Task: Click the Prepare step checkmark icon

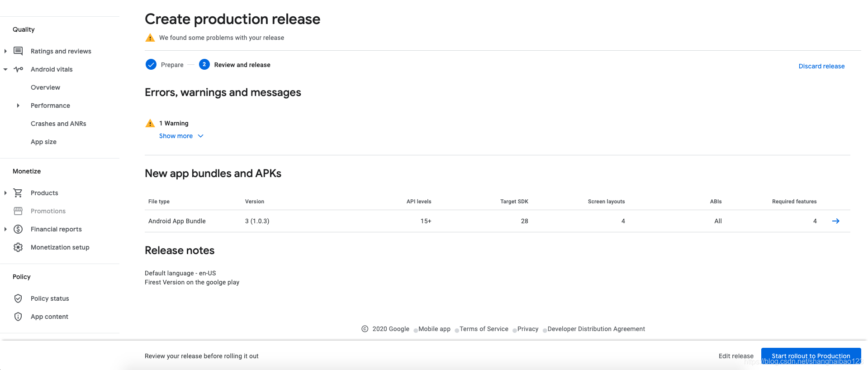Action: (x=151, y=64)
